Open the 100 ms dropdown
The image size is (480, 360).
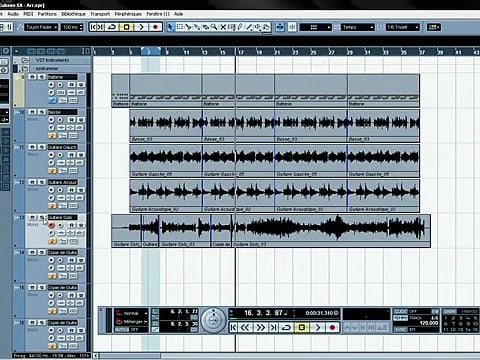click(72, 27)
